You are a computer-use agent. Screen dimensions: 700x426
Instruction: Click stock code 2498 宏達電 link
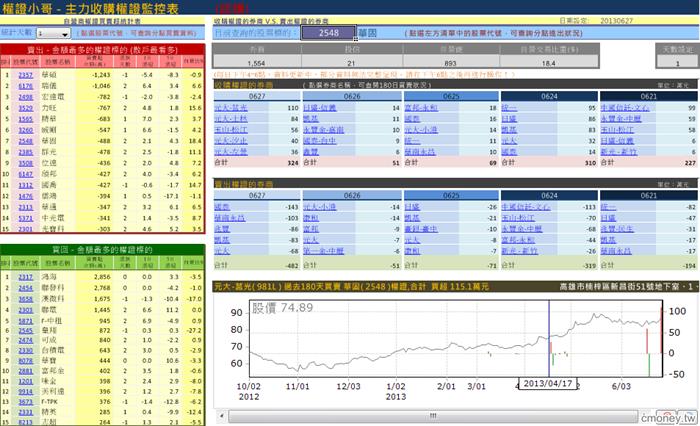[25, 97]
